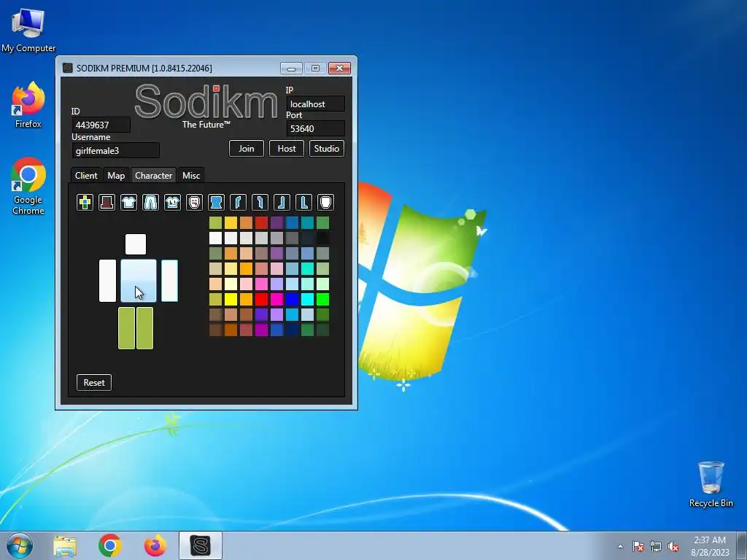747x560 pixels.
Task: Click the taskbar clock showing 2:37 AM
Action: tap(710, 546)
